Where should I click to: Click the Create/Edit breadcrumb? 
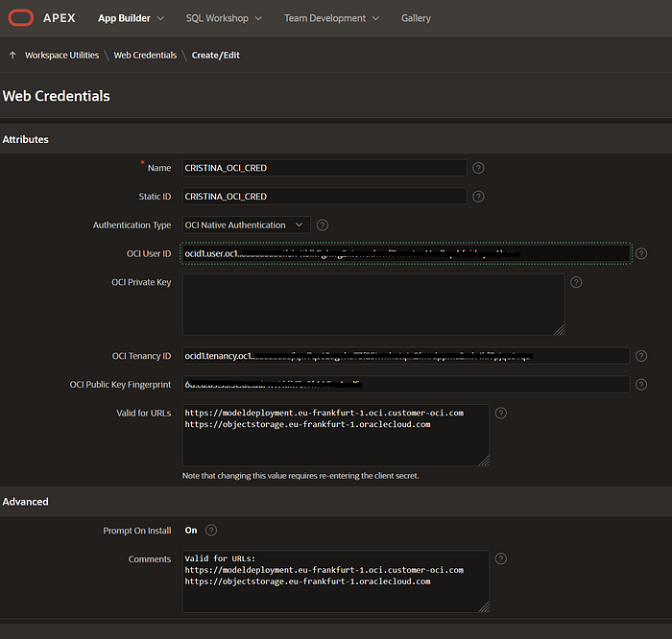pyautogui.click(x=216, y=56)
